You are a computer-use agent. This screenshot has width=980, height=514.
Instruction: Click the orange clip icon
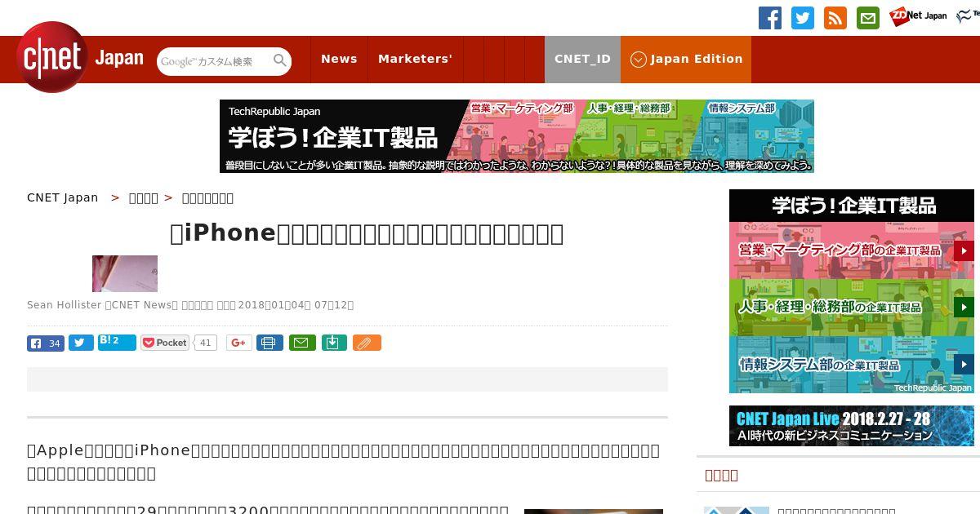tap(367, 343)
